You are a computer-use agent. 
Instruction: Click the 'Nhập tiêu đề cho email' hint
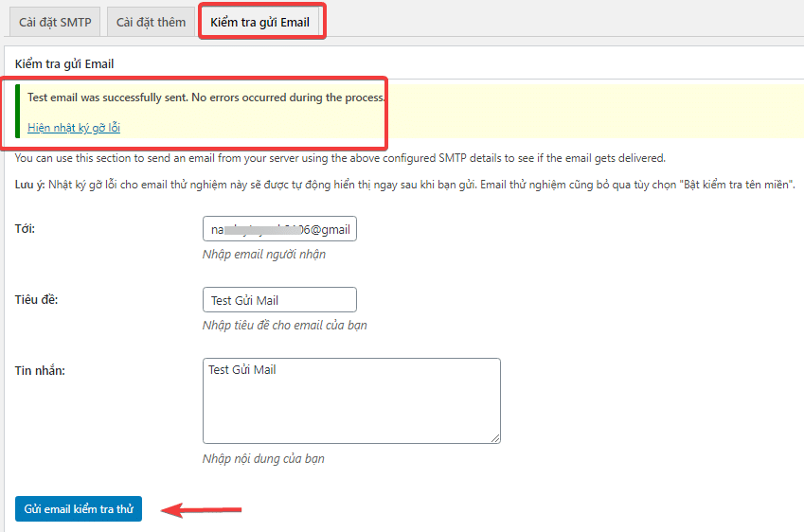[284, 326]
